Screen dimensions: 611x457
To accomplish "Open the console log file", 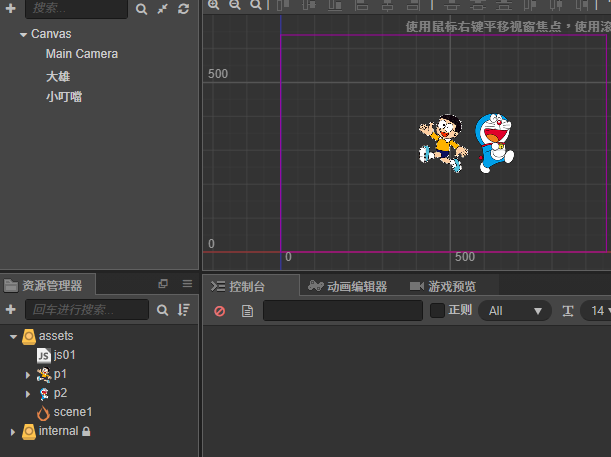I will point(247,311).
